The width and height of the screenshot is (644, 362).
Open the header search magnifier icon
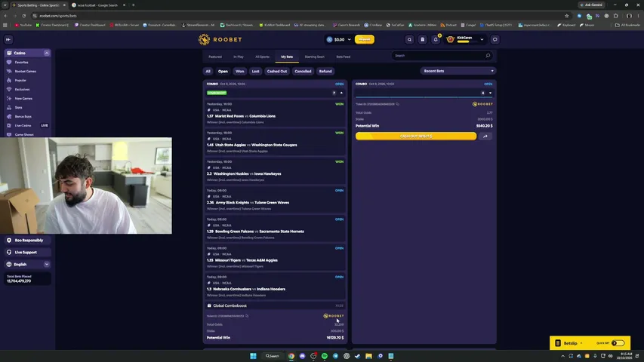click(409, 39)
